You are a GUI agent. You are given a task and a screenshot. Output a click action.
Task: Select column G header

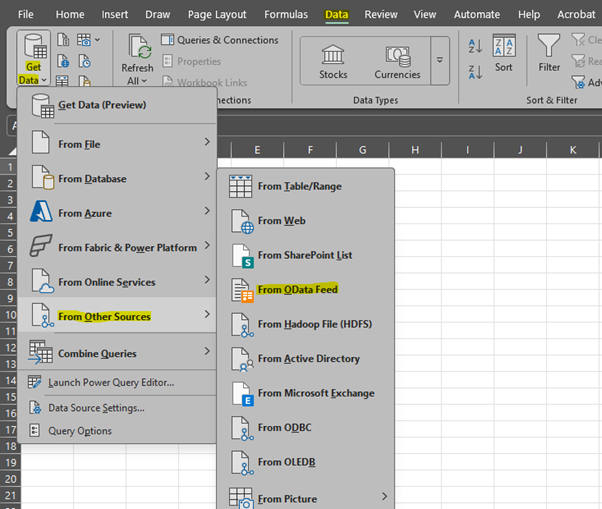tap(362, 150)
